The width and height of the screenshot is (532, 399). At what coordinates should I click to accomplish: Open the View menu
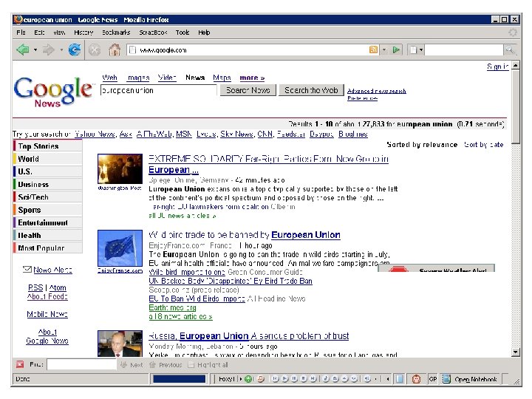[59, 33]
